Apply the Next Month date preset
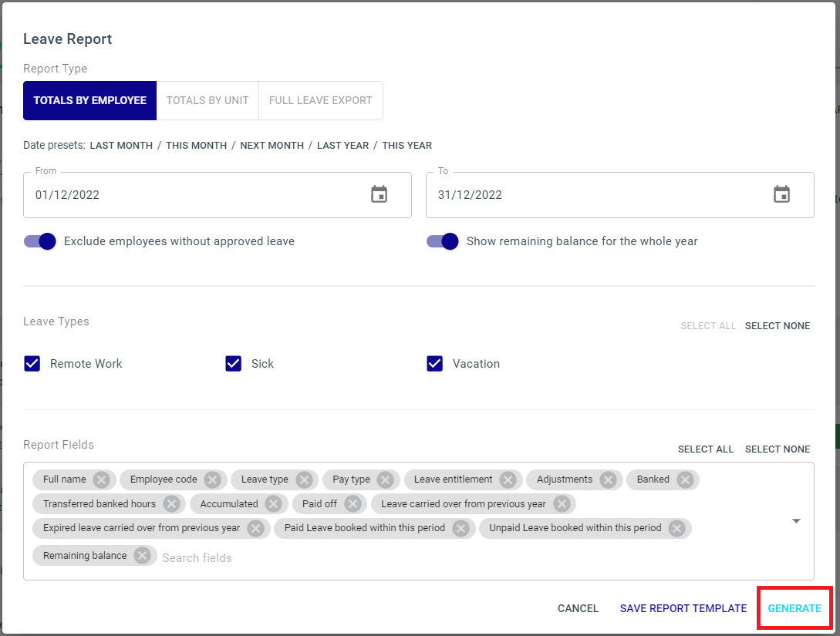 click(272, 146)
